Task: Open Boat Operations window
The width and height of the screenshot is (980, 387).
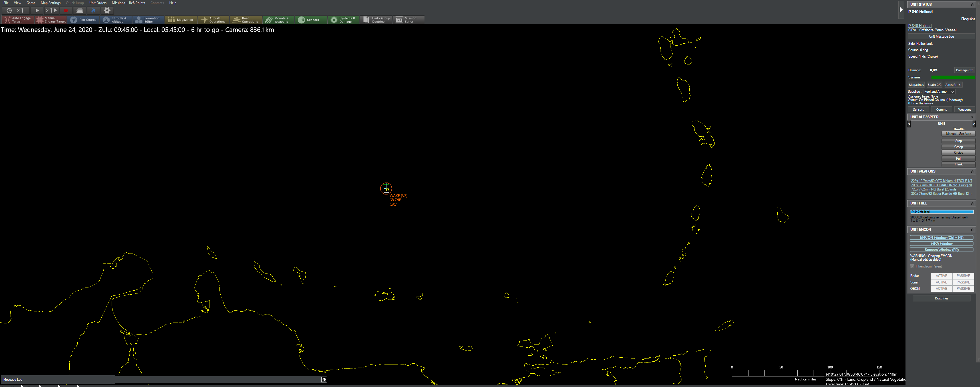Action: (246, 20)
